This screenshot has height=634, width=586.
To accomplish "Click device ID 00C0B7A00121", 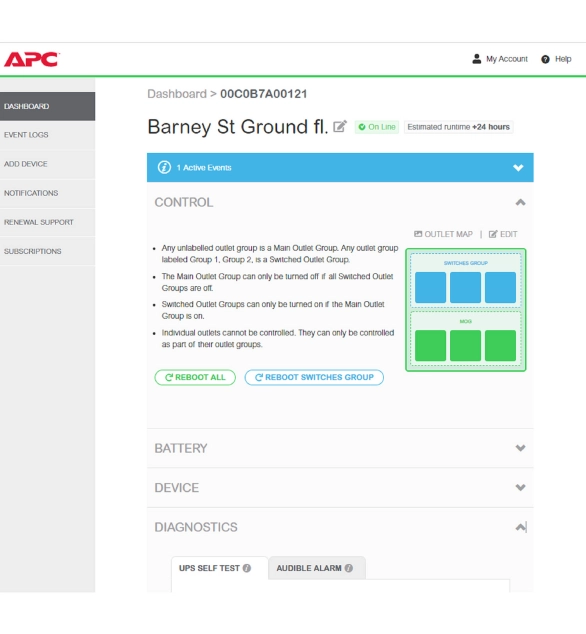I will coord(264,94).
